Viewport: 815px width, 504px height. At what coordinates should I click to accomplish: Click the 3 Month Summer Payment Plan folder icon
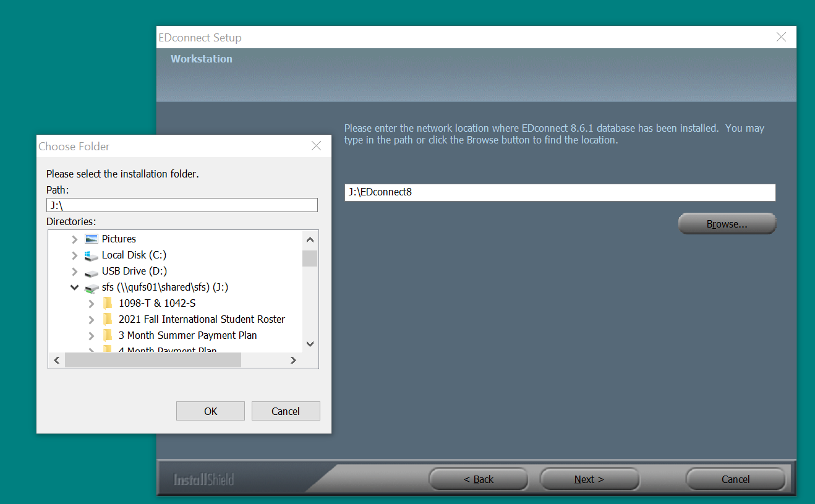coord(108,335)
